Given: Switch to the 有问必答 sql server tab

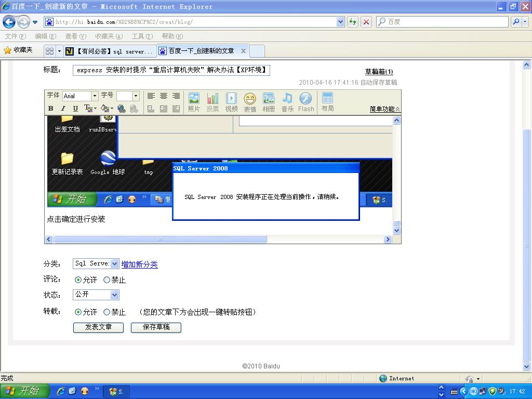Looking at the screenshot, I should (110, 51).
